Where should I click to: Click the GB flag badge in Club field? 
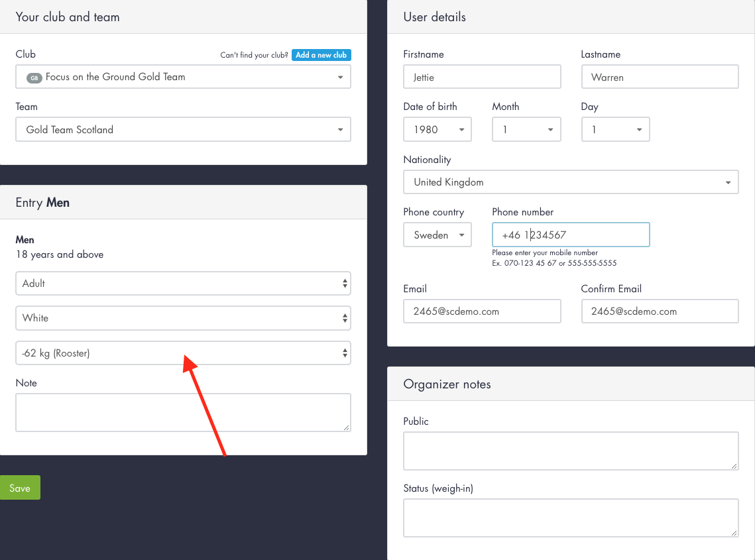pyautogui.click(x=34, y=78)
